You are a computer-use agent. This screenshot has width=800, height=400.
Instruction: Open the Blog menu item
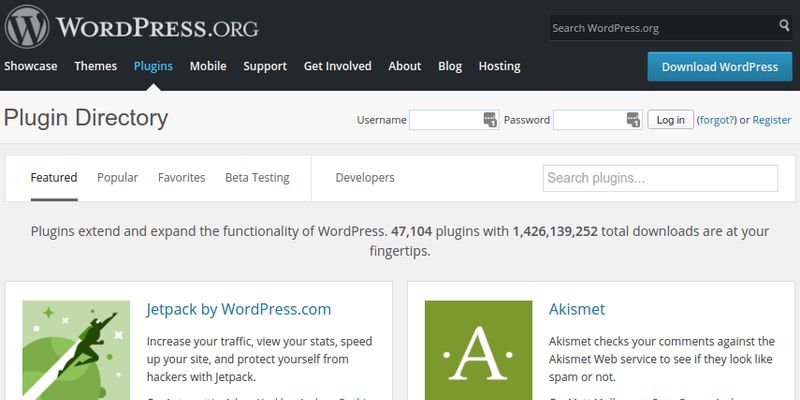pos(449,66)
